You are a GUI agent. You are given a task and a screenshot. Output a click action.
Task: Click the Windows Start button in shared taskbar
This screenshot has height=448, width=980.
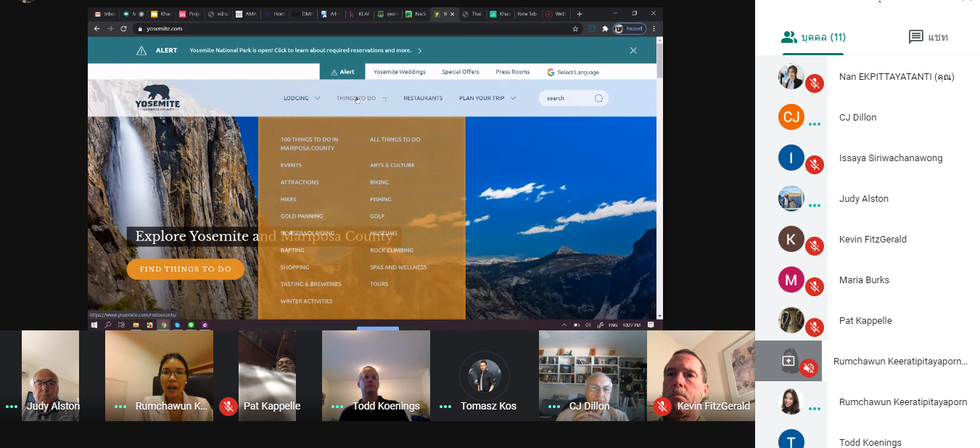click(x=94, y=325)
